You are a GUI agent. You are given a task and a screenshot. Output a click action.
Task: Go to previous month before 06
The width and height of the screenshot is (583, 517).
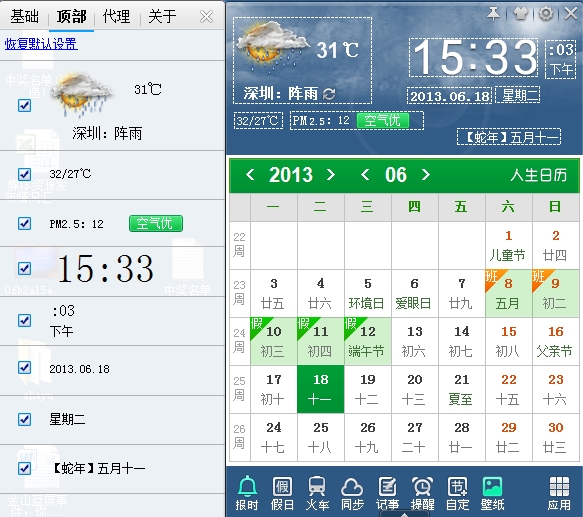[x=365, y=174]
